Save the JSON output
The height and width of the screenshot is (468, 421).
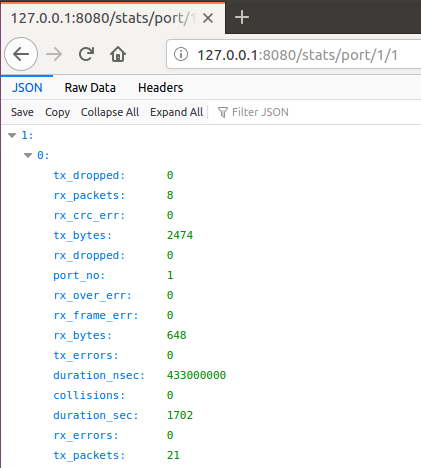tap(22, 112)
